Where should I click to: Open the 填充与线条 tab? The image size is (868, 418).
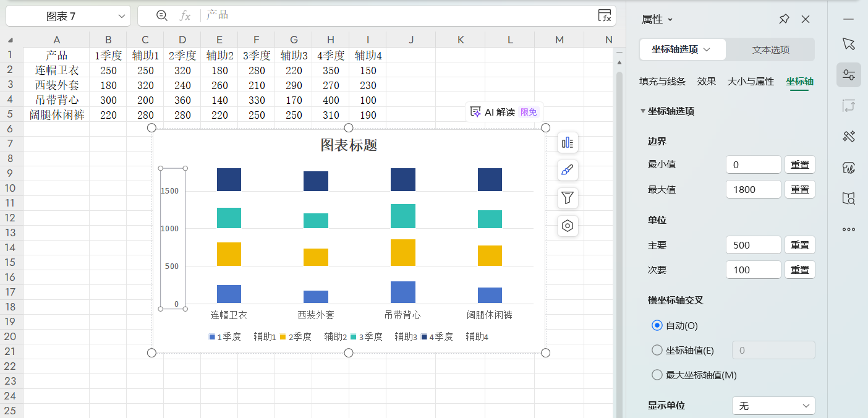(x=663, y=80)
